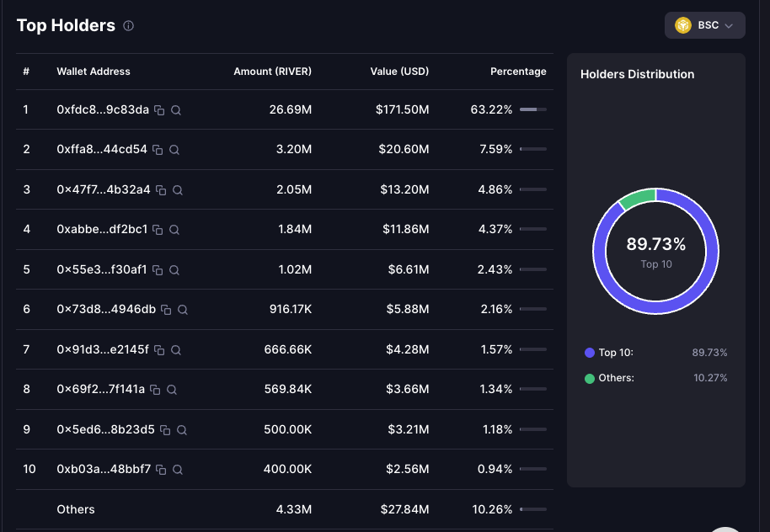Open wallet address 0x47f7...4b32a4
The width and height of the screenshot is (770, 532).
[104, 189]
